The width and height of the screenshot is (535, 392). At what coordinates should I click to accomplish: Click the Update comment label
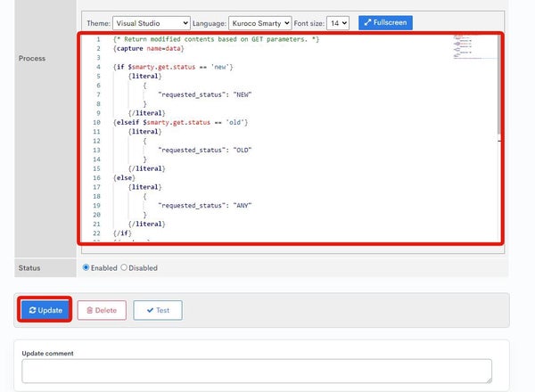click(x=48, y=354)
